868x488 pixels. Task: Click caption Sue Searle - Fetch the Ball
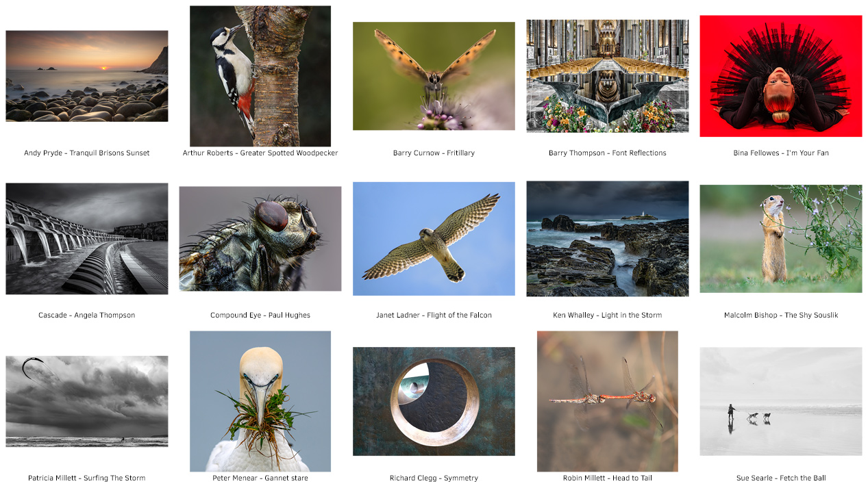(x=781, y=478)
